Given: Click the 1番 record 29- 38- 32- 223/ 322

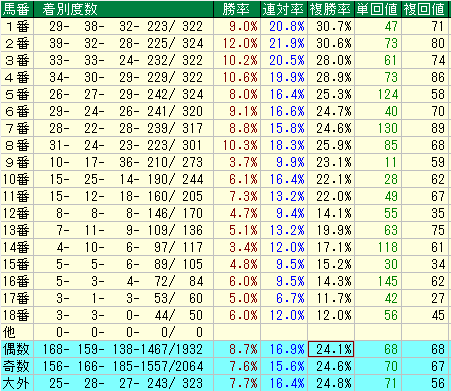Looking at the screenshot, I should [x=123, y=26].
